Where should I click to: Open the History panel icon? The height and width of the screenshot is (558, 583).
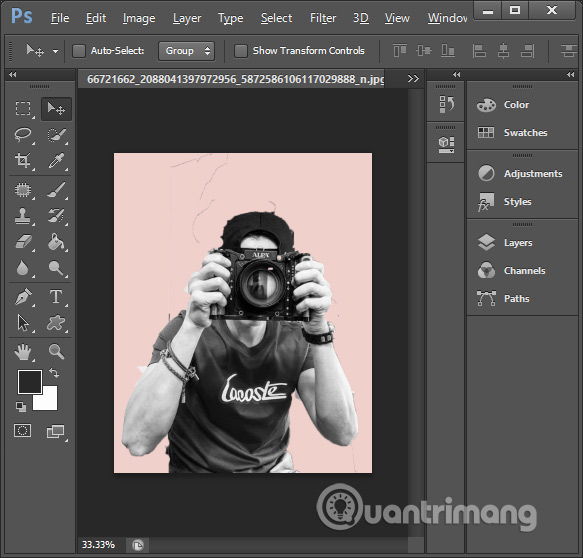(x=447, y=104)
